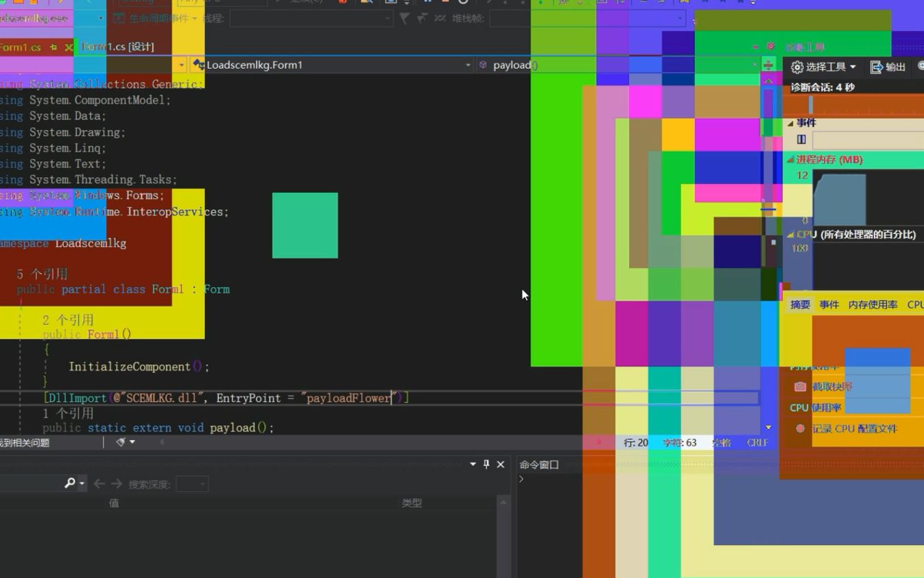Viewport: 924px width, 578px height.
Task: Open the 选择工具 gear menu
Action: tap(823, 67)
